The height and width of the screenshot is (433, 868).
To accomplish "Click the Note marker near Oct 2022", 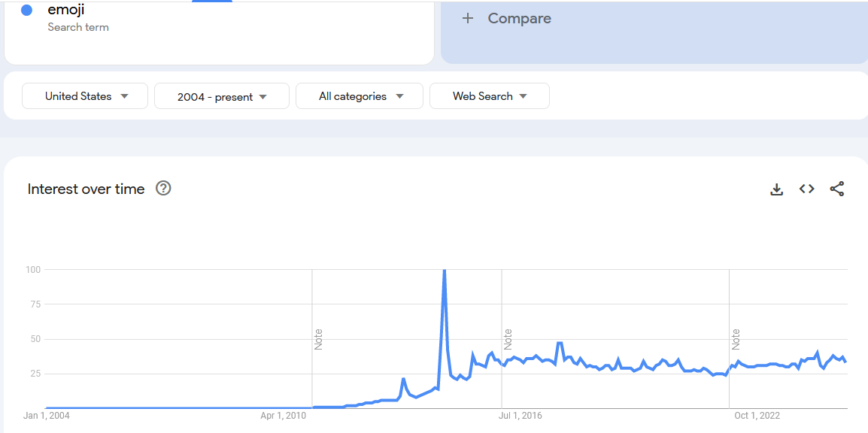I will (736, 339).
